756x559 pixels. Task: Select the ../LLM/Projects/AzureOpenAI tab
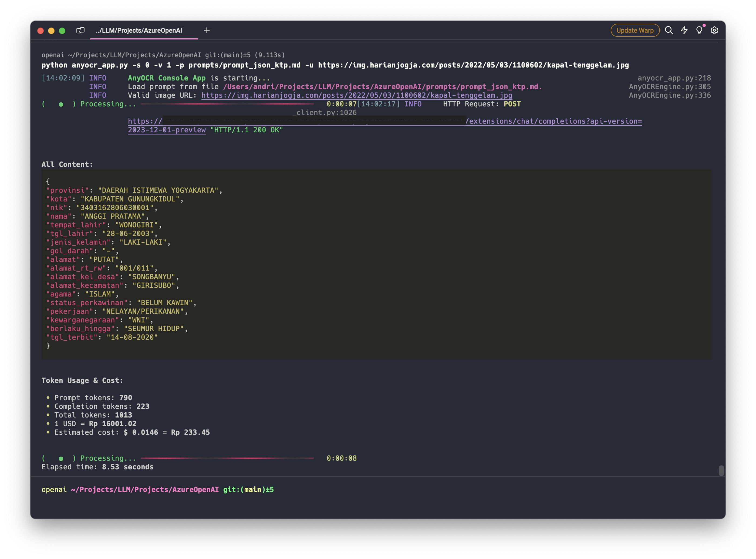[x=139, y=31]
